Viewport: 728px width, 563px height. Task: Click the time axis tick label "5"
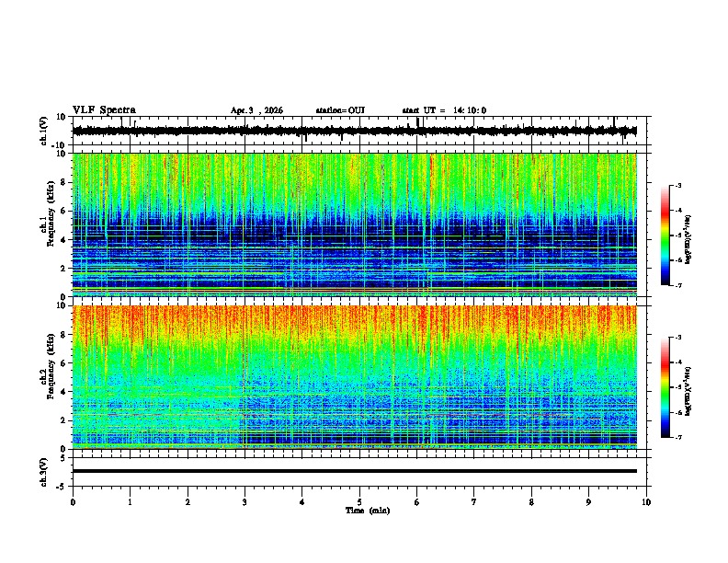pos(359,502)
